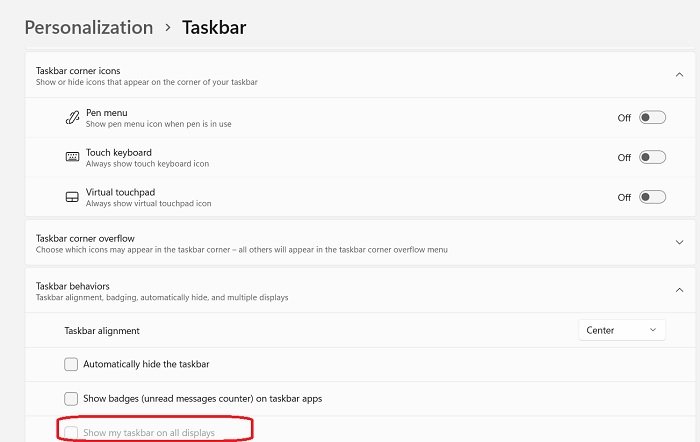Click the Taskbar corner overflow heading
The image size is (700, 442).
pos(83,238)
